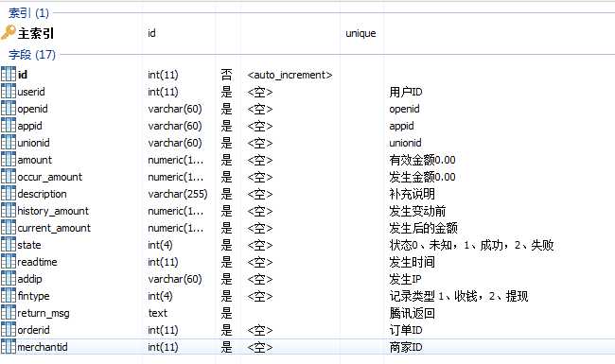The width and height of the screenshot is (615, 364).
Task: Click the column icon for current_amount field
Action: tap(9, 228)
